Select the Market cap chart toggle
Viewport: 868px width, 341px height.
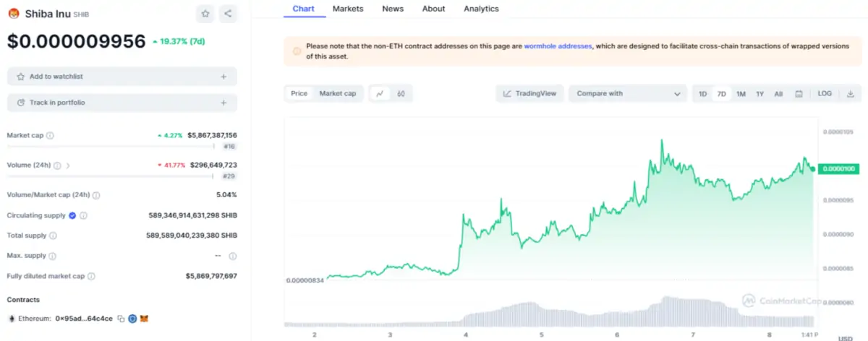338,93
